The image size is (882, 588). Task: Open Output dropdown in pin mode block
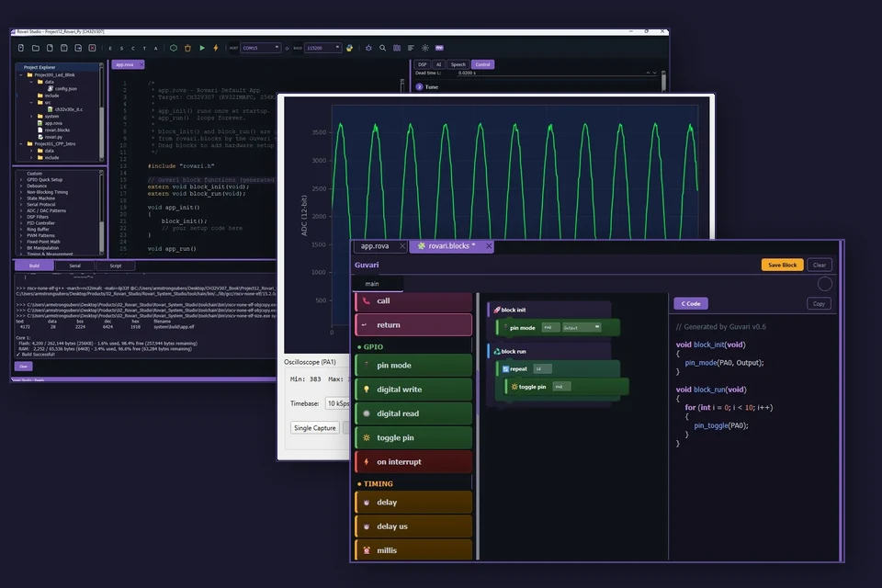(582, 327)
